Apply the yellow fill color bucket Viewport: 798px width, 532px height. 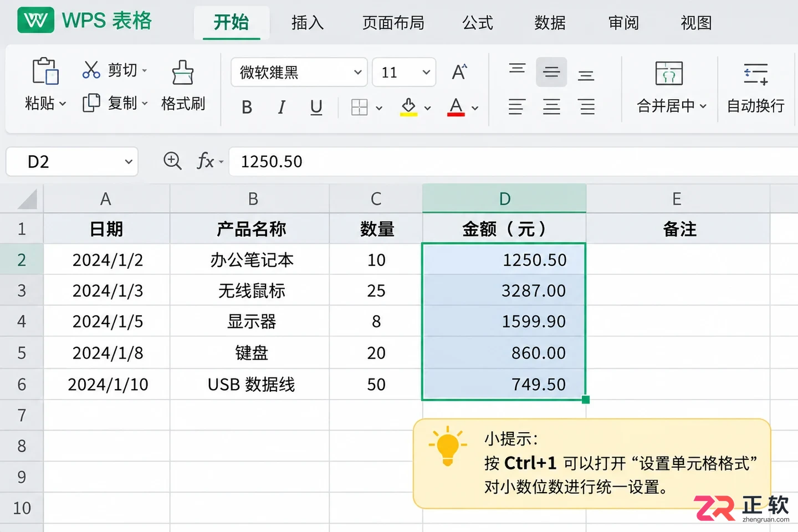coord(408,107)
